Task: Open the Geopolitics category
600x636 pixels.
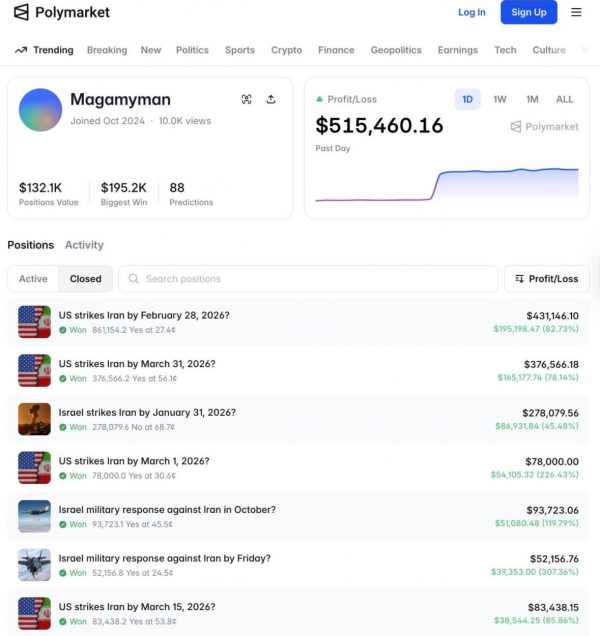Action: coord(395,50)
